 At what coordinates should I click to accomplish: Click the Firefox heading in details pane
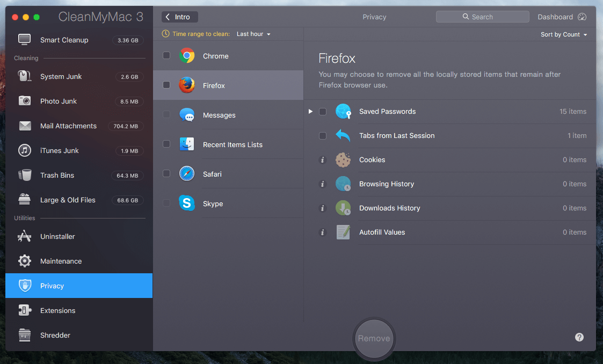point(337,59)
